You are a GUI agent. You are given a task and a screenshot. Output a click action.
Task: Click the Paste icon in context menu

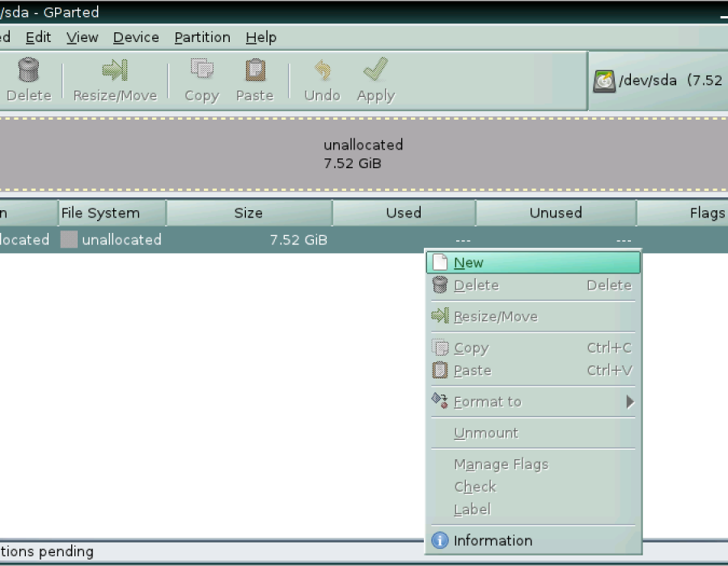(440, 370)
